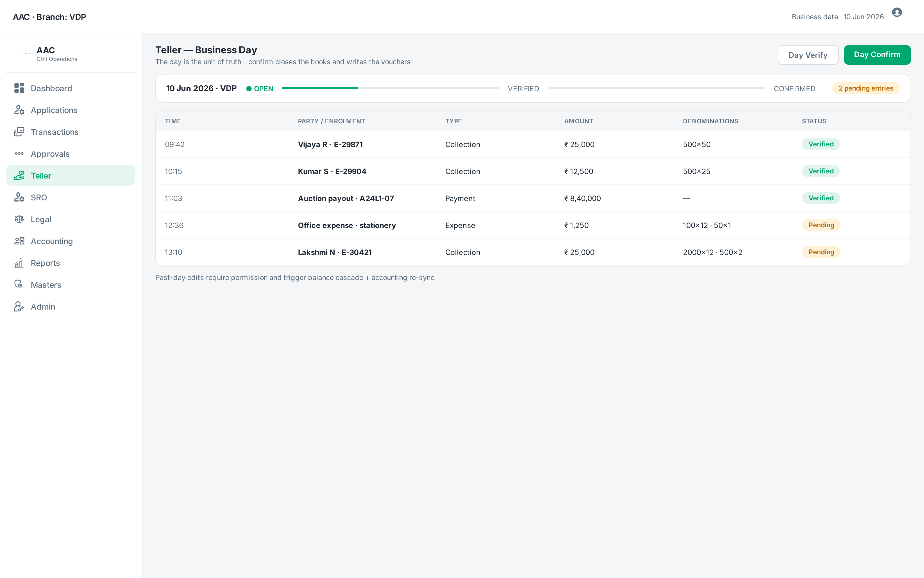The image size is (924, 578).
Task: Click the Applications person-gear icon
Action: click(19, 110)
